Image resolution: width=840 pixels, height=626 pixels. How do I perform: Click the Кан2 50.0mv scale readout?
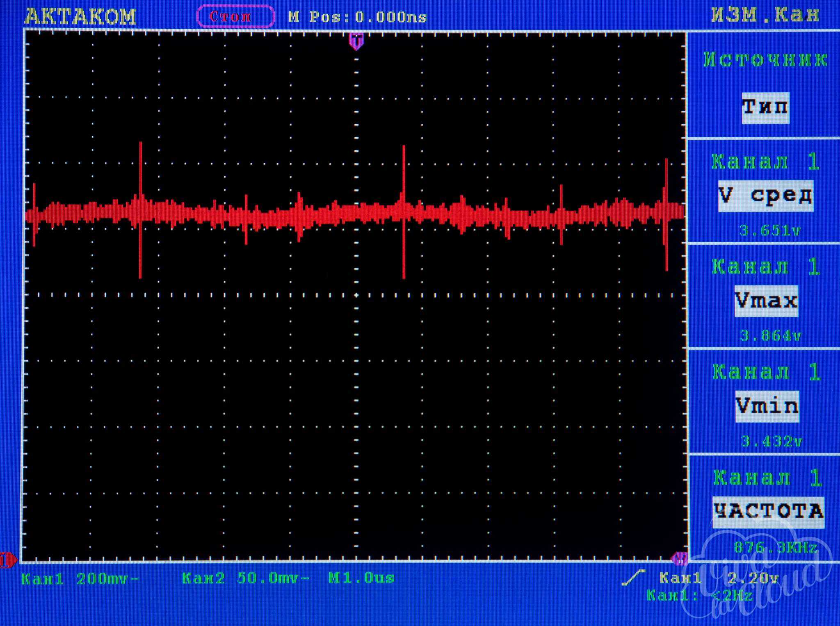[x=245, y=578]
